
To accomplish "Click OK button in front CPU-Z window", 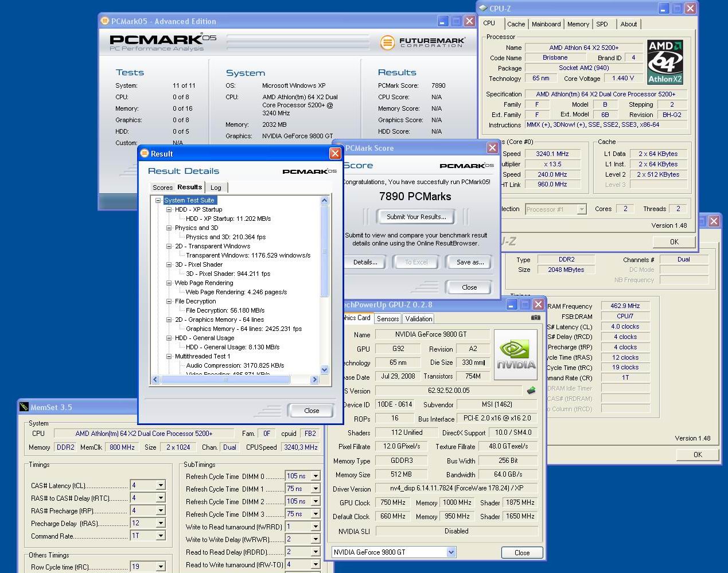I will (674, 242).
